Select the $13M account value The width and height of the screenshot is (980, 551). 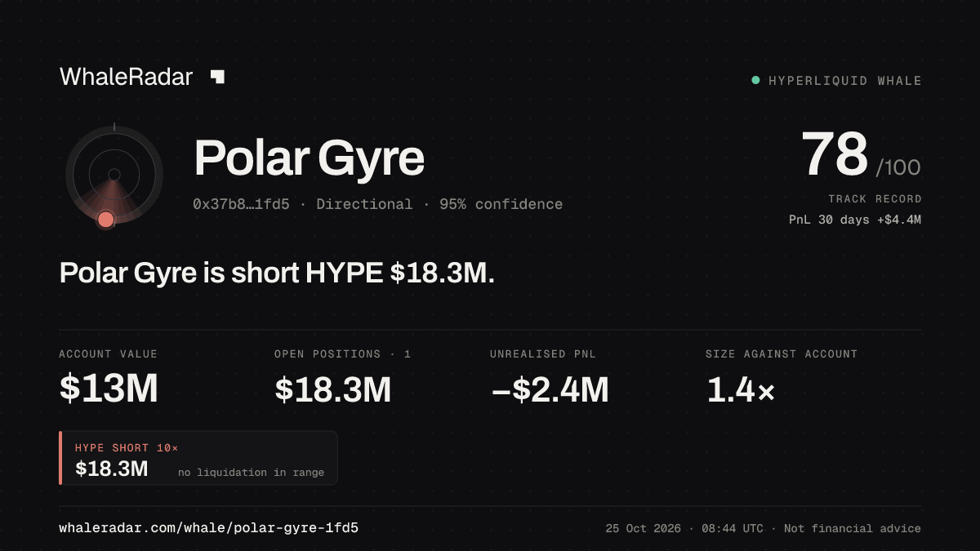pos(109,389)
